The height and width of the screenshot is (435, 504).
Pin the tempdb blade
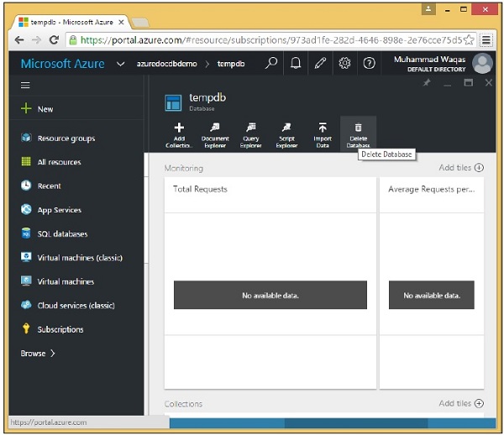[427, 83]
